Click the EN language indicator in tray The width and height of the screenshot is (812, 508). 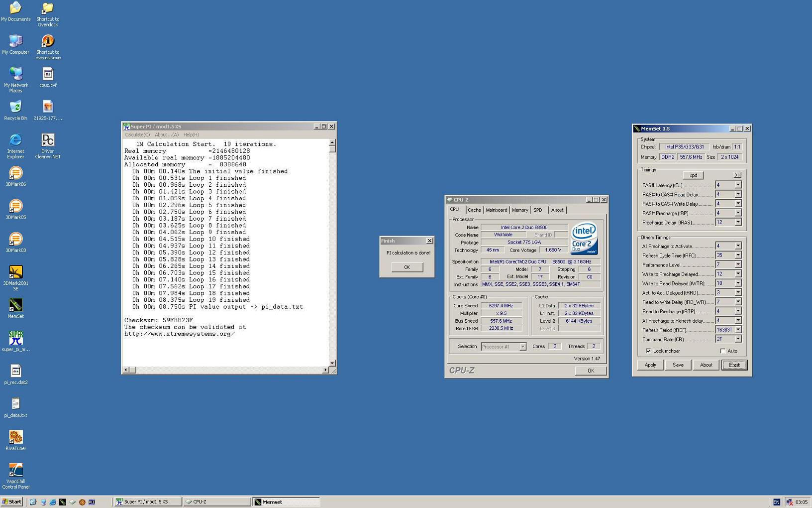pyautogui.click(x=776, y=502)
